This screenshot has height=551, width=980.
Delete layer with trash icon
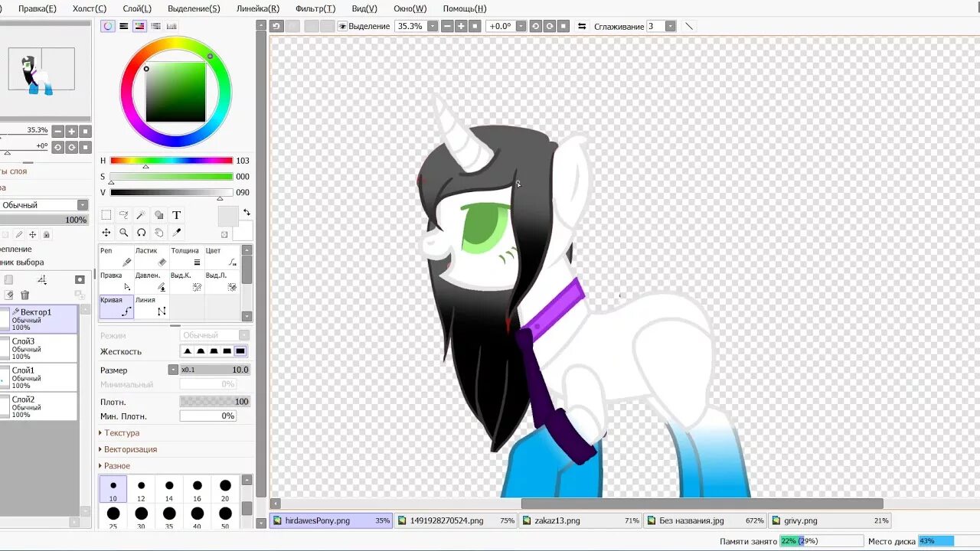(24, 295)
